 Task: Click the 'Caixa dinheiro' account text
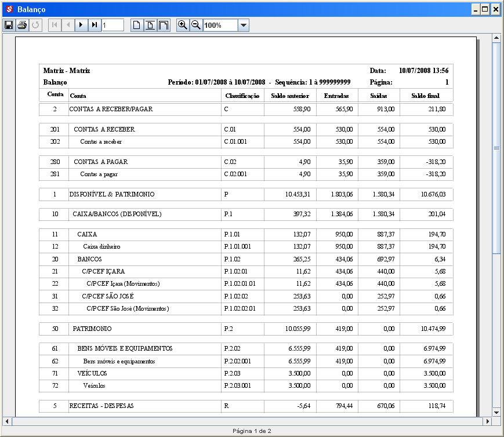pos(101,247)
